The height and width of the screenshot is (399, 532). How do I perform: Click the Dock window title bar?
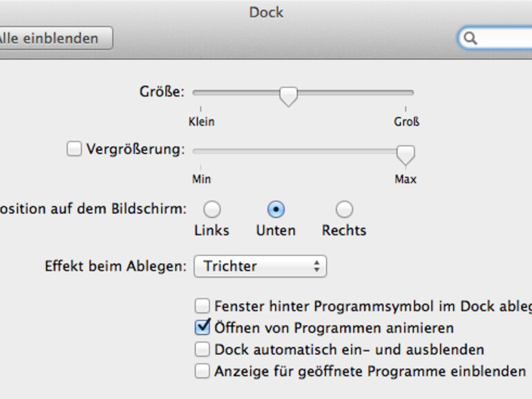266,12
